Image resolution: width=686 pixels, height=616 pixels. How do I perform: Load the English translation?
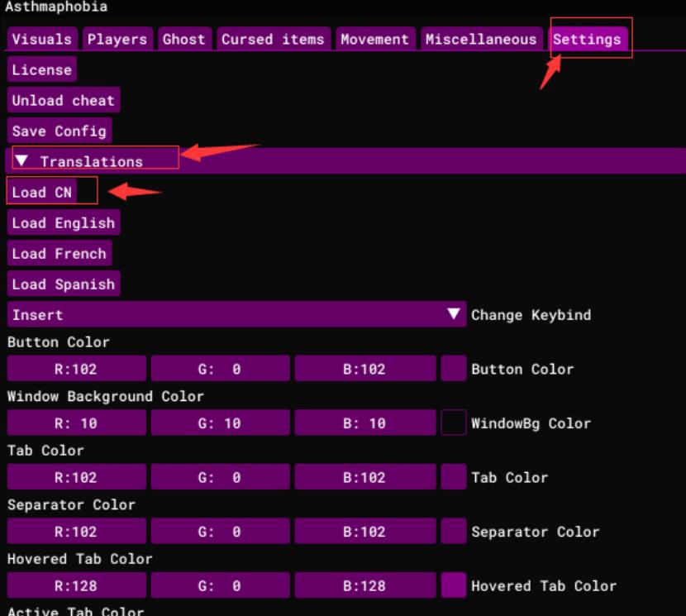point(64,222)
